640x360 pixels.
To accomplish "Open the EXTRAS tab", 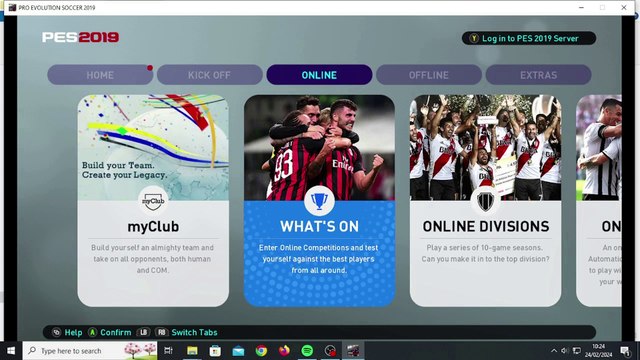I will pos(538,75).
